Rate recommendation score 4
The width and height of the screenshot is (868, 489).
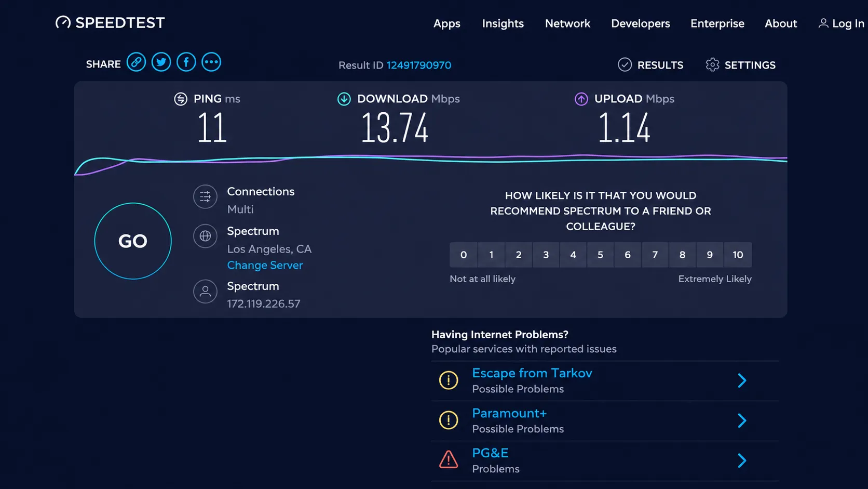pyautogui.click(x=573, y=255)
